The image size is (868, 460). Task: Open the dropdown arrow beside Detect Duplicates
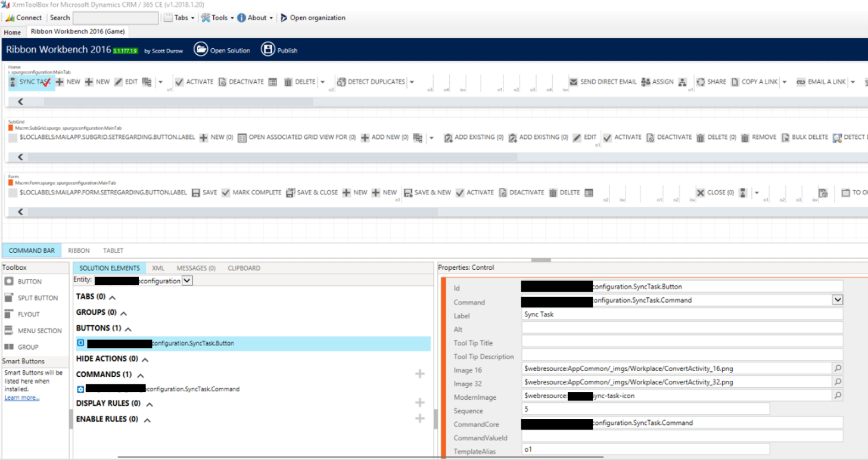pyautogui.click(x=412, y=82)
